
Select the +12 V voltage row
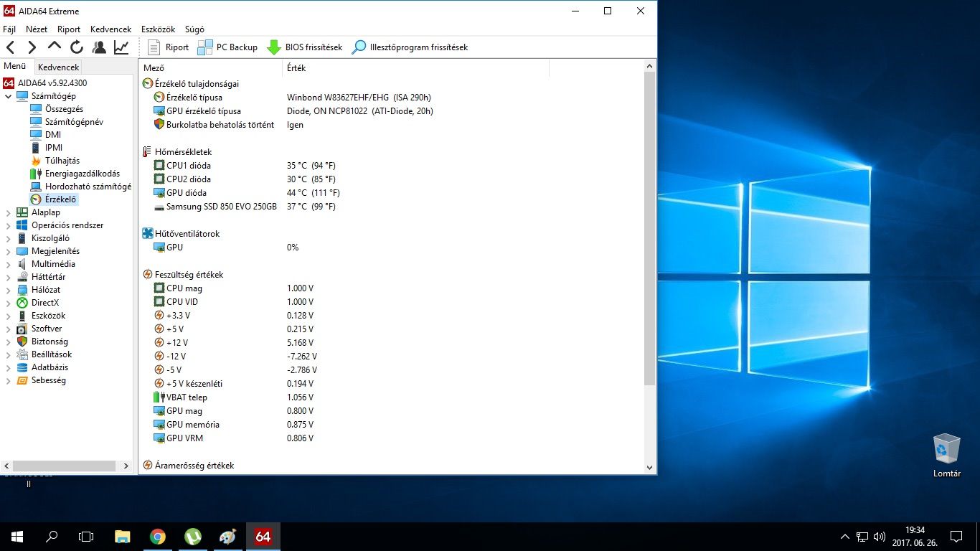[391, 343]
